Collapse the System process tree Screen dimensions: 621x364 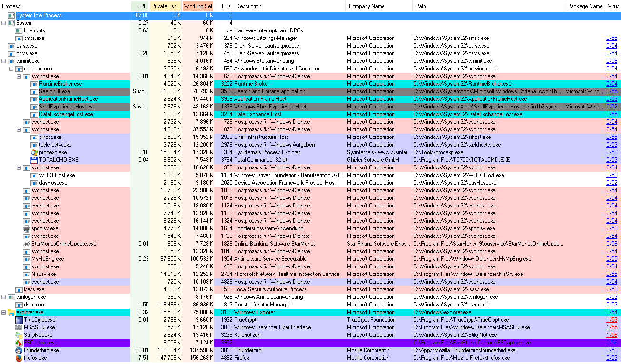coord(4,23)
